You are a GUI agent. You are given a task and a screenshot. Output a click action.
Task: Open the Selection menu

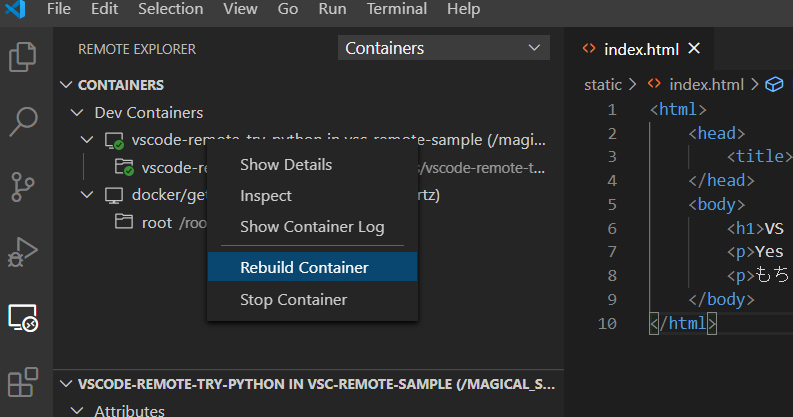pos(171,9)
